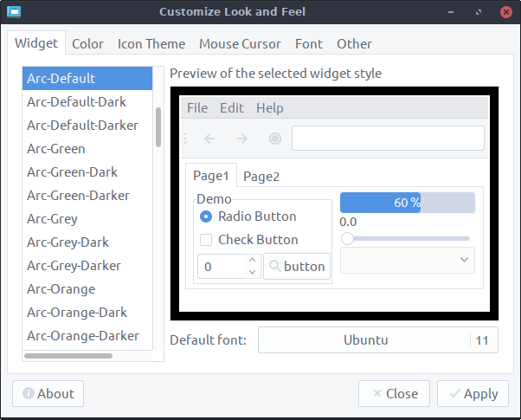Decrease the demo spin box value
This screenshot has width=521, height=420.
coord(252,273)
